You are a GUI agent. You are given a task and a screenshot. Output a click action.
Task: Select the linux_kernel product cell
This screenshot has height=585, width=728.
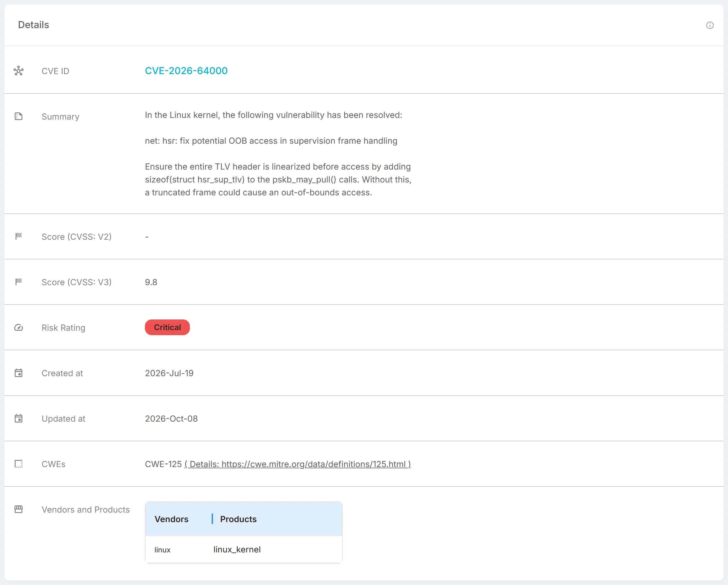237,550
